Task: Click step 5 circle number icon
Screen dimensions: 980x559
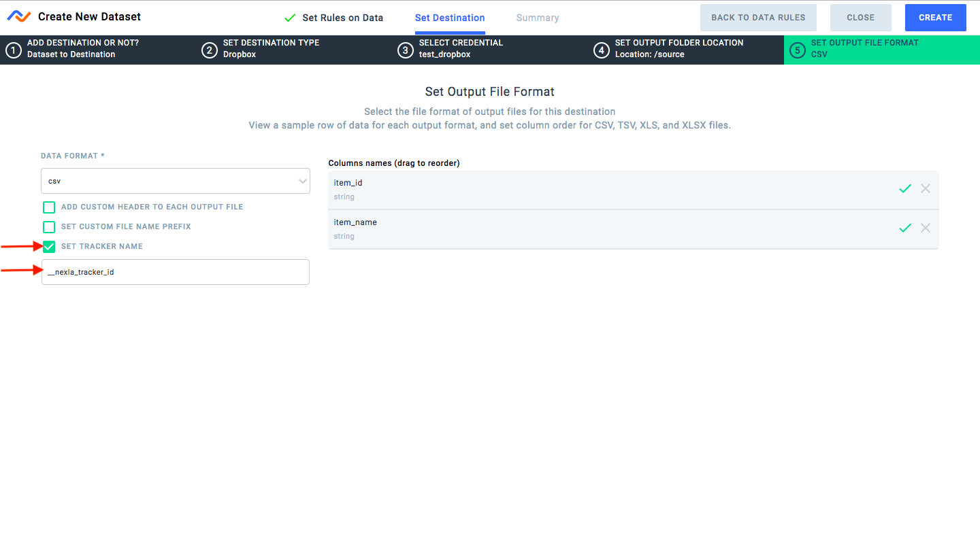Action: point(797,50)
